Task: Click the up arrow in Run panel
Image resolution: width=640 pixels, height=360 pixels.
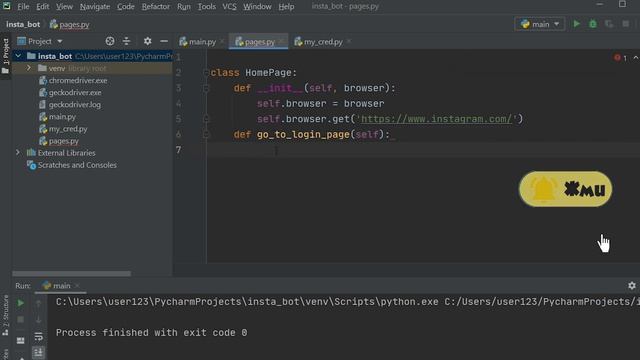Action: pyautogui.click(x=38, y=303)
